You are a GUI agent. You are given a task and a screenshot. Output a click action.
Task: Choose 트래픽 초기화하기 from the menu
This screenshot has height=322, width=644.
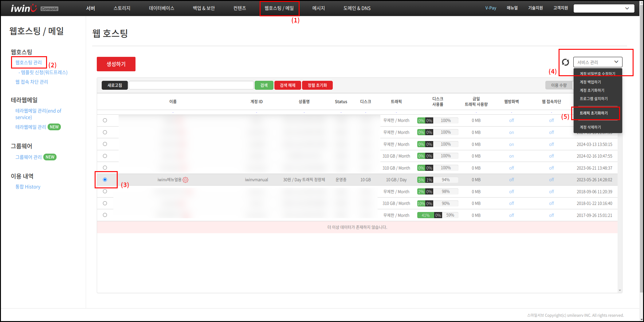(x=594, y=113)
